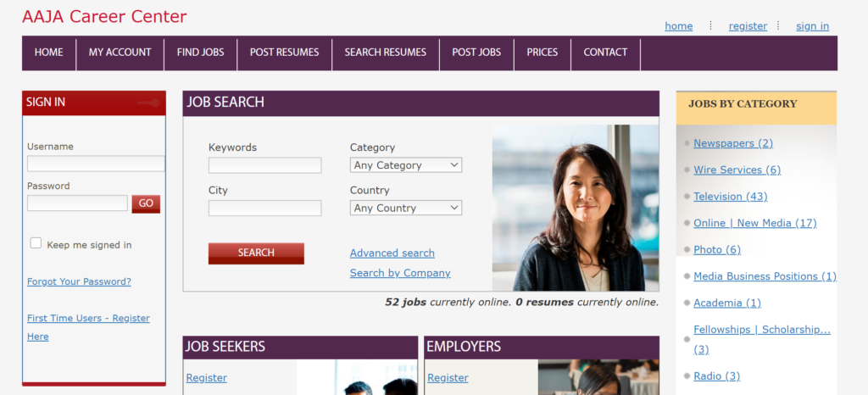Screen dimensions: 868x395
Task: Focus the City search field
Action: 264,208
